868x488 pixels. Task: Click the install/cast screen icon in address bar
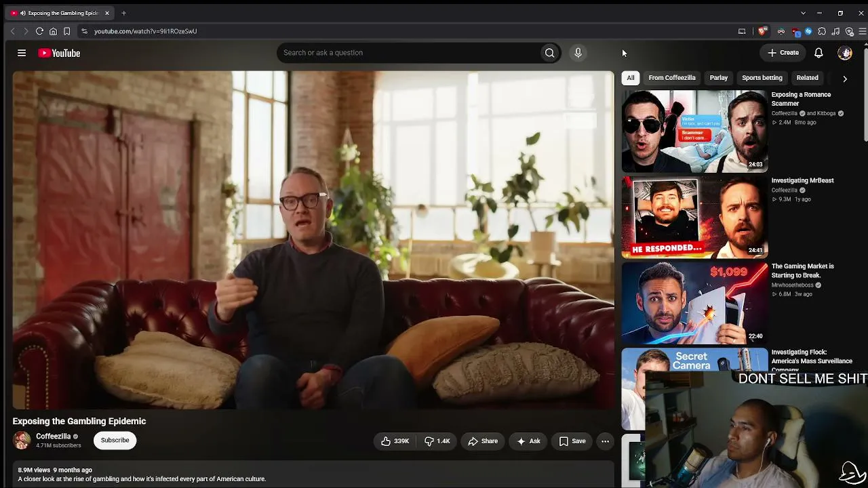(x=742, y=31)
